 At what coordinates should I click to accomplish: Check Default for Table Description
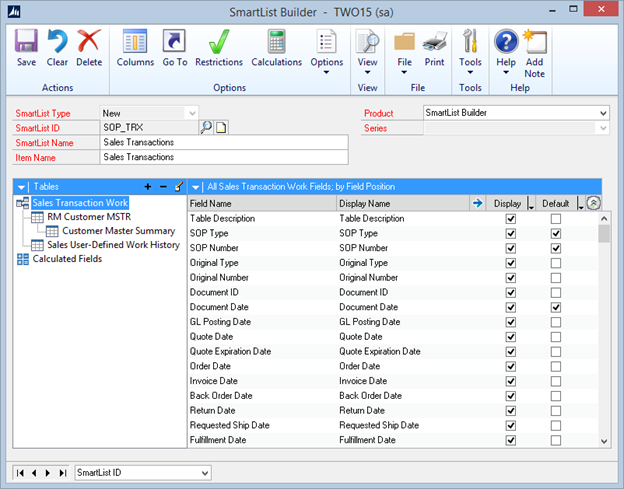coord(556,219)
